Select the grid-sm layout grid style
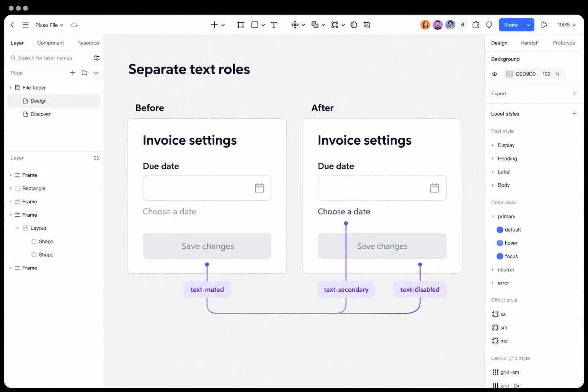This screenshot has height=392, width=588. [x=506, y=372]
